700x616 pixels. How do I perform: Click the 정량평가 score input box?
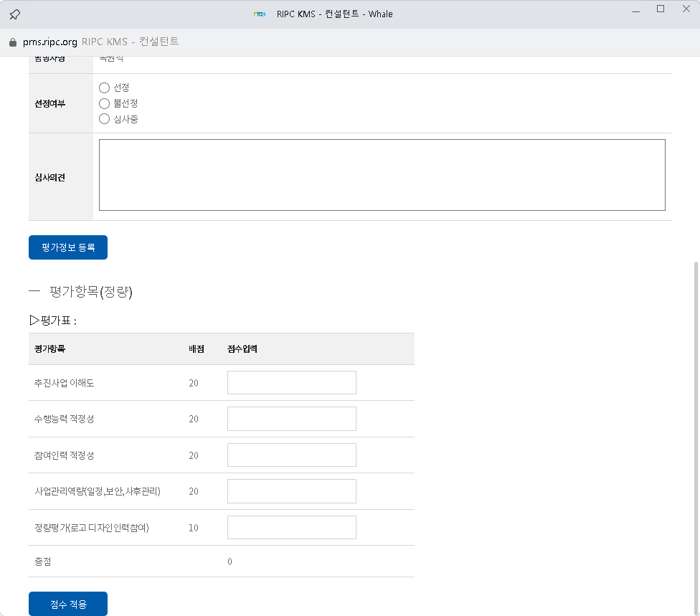coord(291,528)
